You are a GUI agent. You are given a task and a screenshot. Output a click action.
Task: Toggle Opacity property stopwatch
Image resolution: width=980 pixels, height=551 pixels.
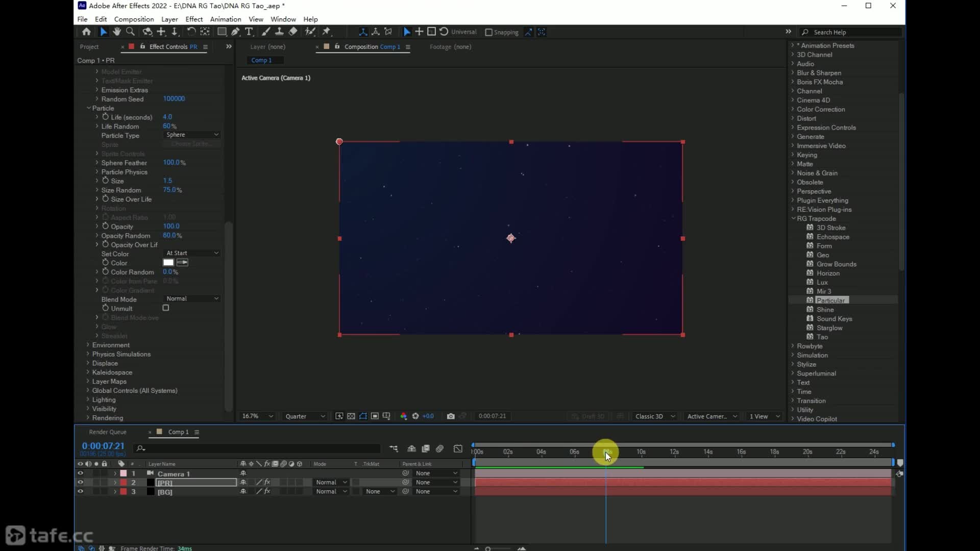[x=105, y=226]
